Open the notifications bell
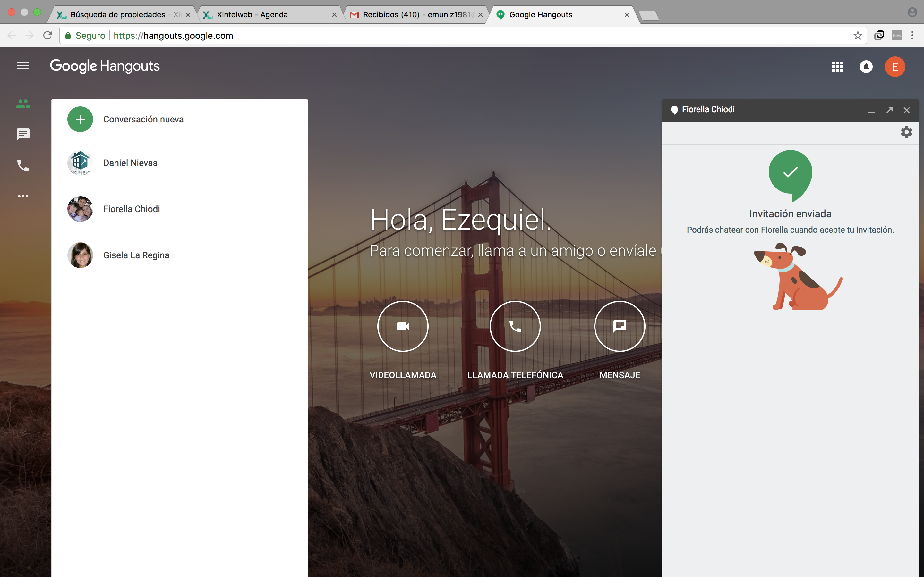Screen dimensions: 924x577 click(x=866, y=67)
